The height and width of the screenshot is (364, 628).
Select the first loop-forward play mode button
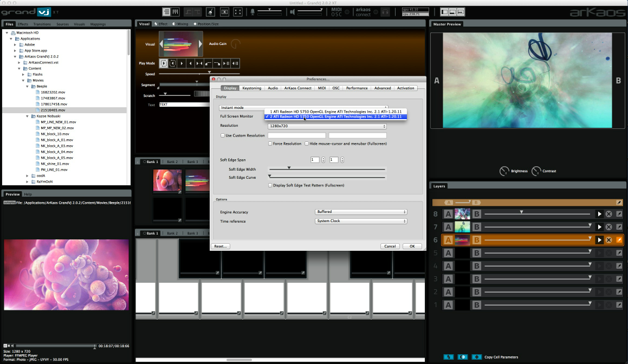(x=164, y=63)
